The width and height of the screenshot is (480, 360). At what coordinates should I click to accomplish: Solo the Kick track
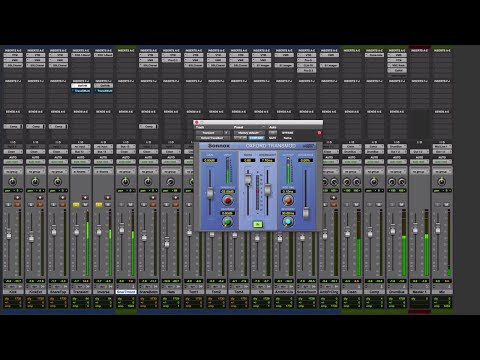8,204
